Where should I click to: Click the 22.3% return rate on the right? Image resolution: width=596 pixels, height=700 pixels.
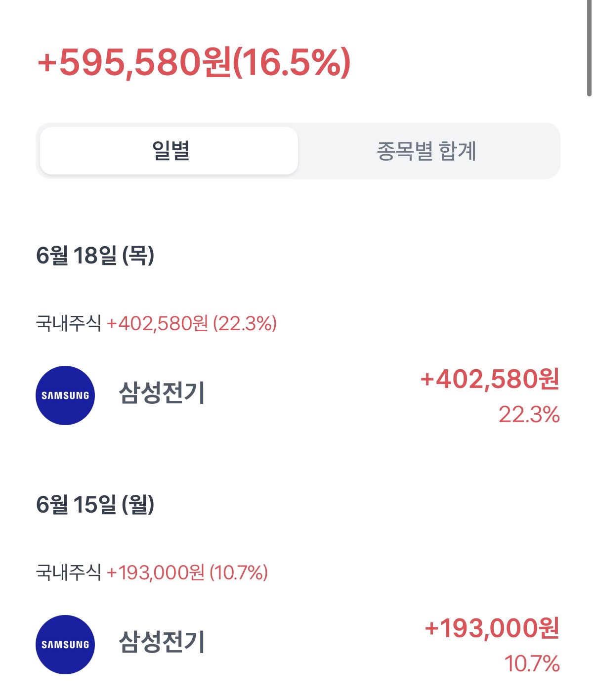coord(529,415)
